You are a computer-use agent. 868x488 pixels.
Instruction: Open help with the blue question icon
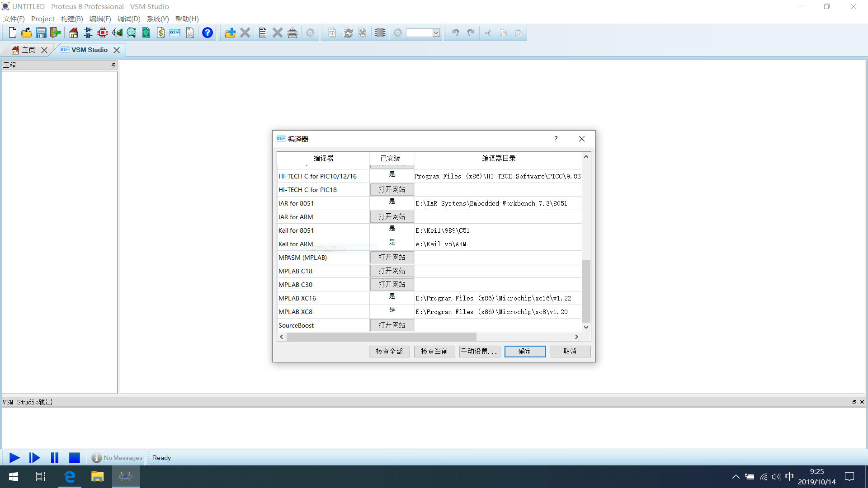coord(208,33)
